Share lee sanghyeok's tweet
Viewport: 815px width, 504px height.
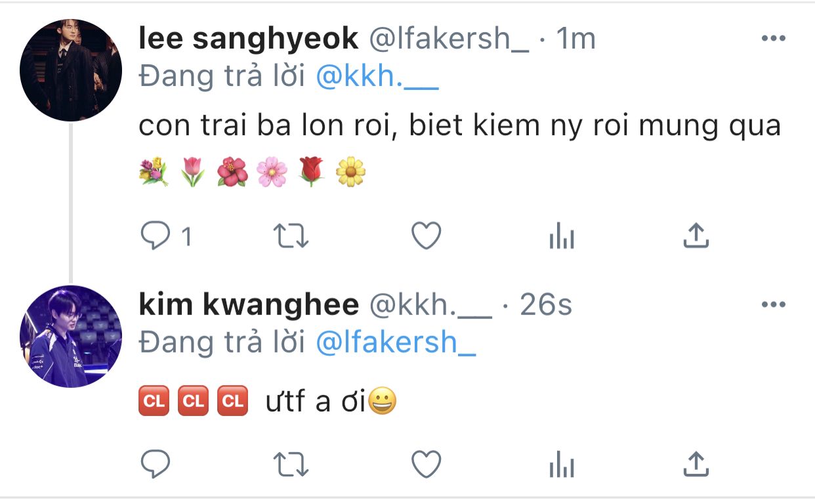coord(696,236)
